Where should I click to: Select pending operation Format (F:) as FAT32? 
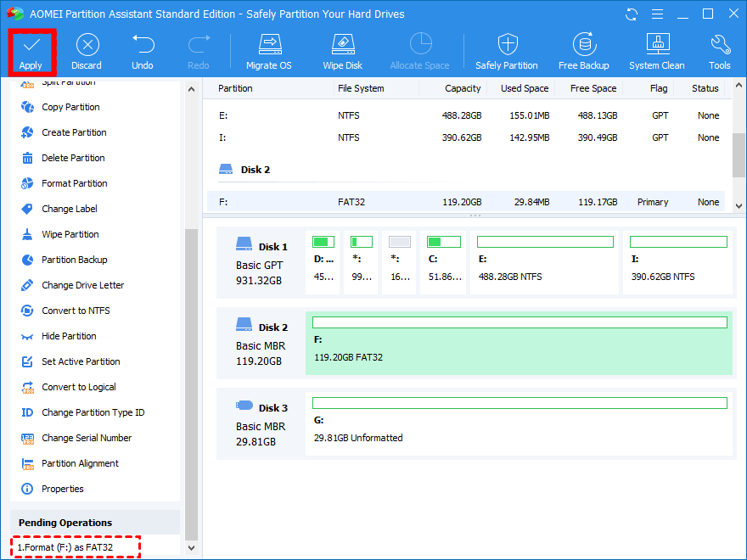(x=65, y=547)
